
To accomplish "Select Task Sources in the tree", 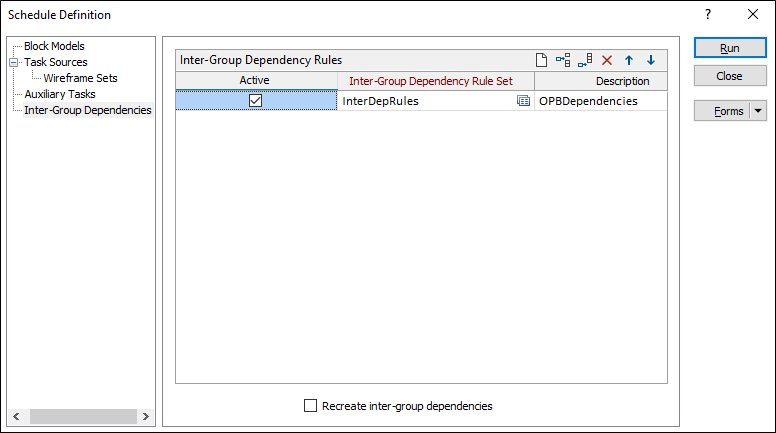I will 56,62.
